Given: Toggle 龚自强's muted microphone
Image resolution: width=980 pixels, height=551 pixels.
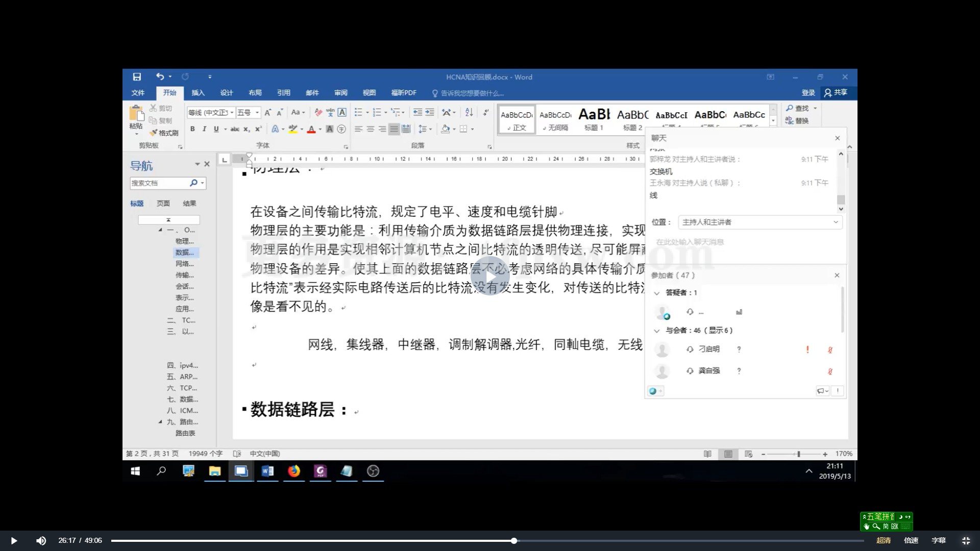Looking at the screenshot, I should (x=830, y=371).
